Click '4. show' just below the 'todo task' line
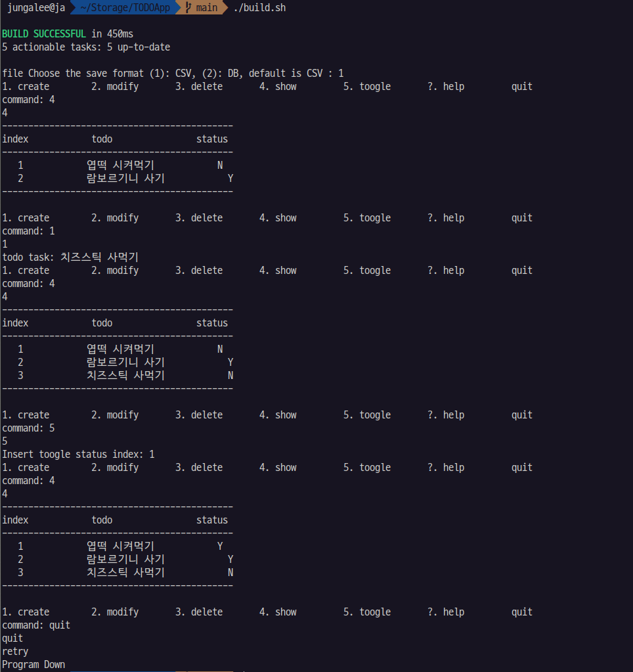 [x=278, y=271]
